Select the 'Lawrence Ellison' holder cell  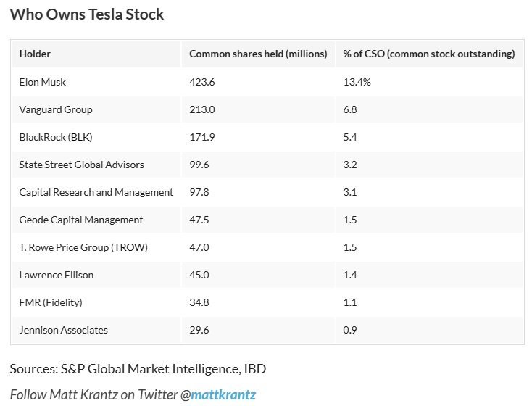point(96,274)
